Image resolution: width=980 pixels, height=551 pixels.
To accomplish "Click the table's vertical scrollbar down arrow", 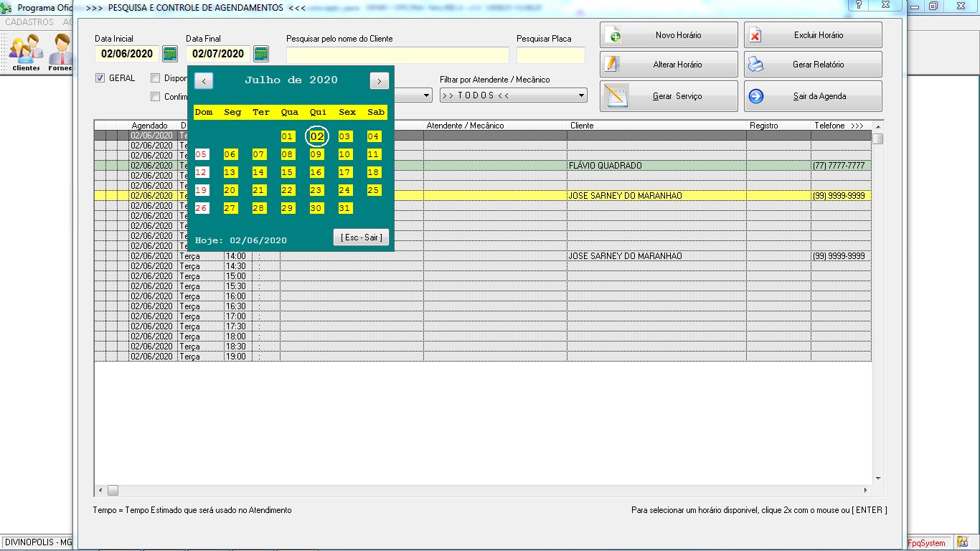I will click(877, 479).
